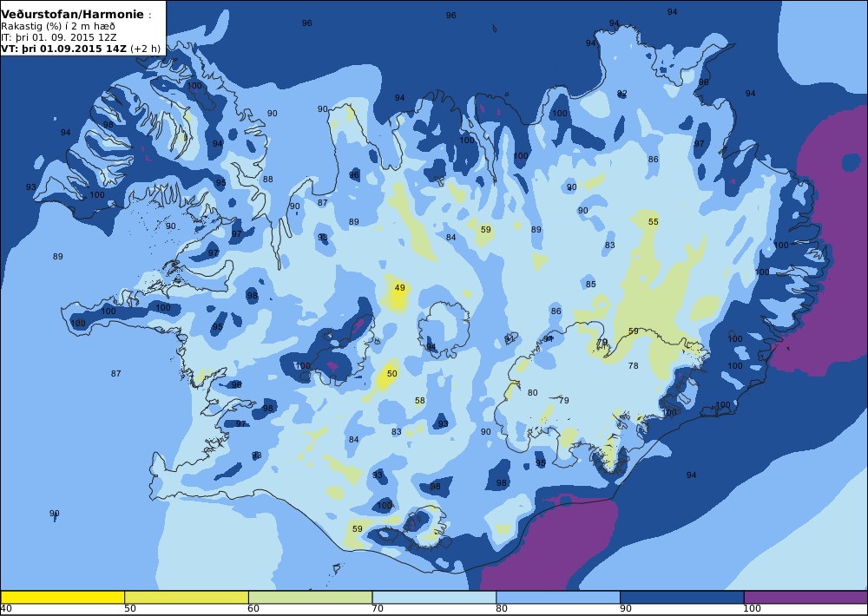Click the humidity value 49 on the map
This screenshot has width=868, height=616.
click(x=399, y=288)
